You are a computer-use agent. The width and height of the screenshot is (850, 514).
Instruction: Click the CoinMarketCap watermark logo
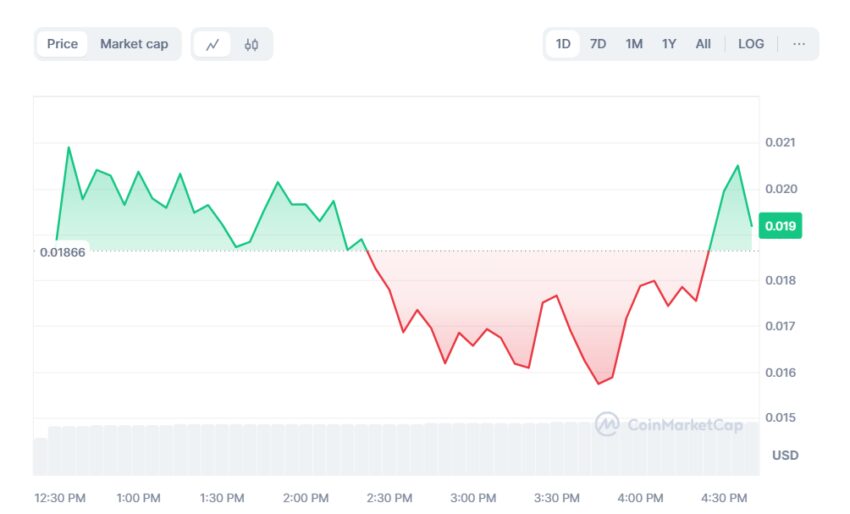(x=668, y=425)
